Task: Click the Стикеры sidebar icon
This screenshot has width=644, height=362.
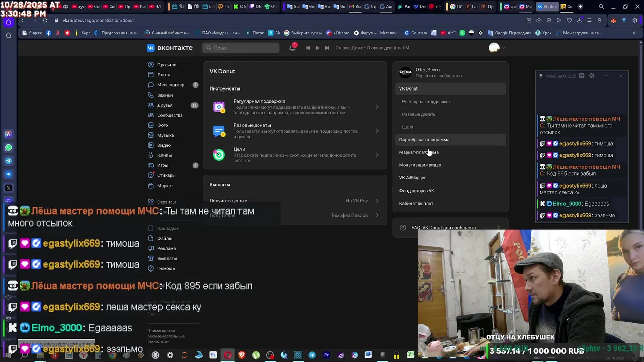Action: 151,175
